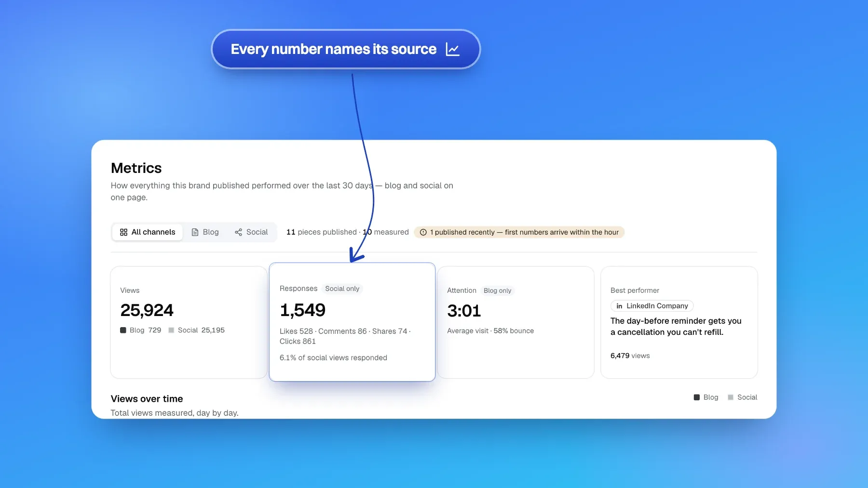868x488 pixels.
Task: Select the All channels tab
Action: (x=148, y=232)
